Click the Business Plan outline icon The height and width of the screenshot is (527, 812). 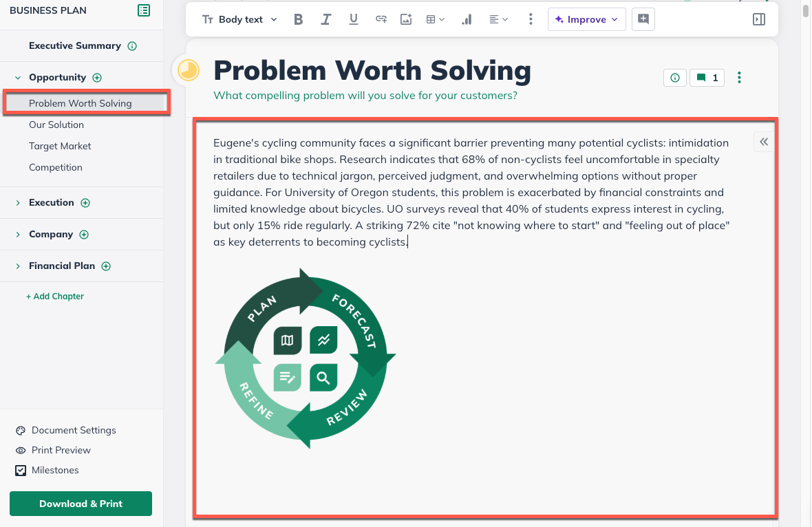[143, 10]
